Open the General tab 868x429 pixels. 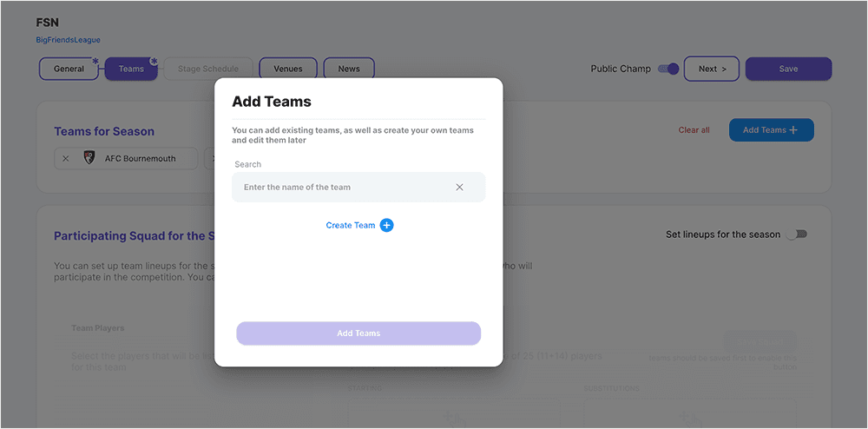pos(69,69)
